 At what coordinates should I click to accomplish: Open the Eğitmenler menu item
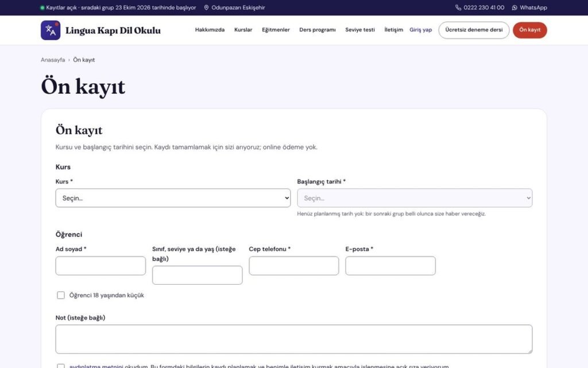276,30
